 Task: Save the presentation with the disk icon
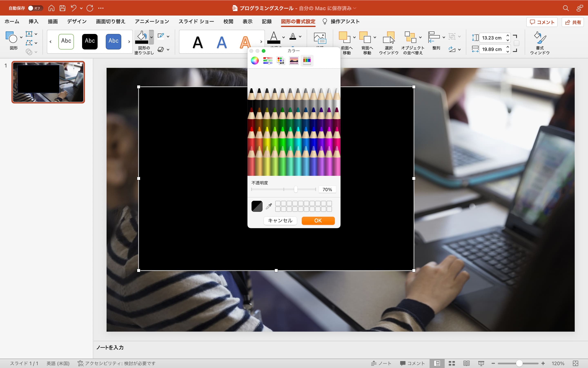pyautogui.click(x=62, y=8)
